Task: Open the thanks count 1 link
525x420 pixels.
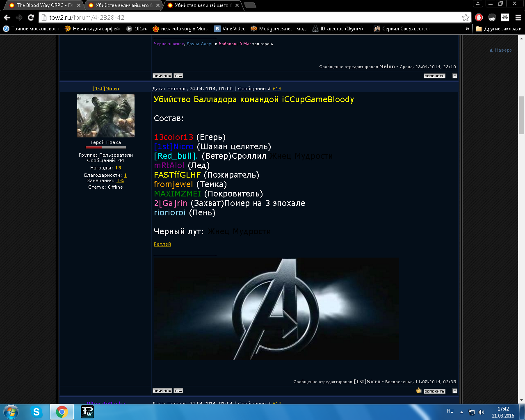Action: pos(126,175)
